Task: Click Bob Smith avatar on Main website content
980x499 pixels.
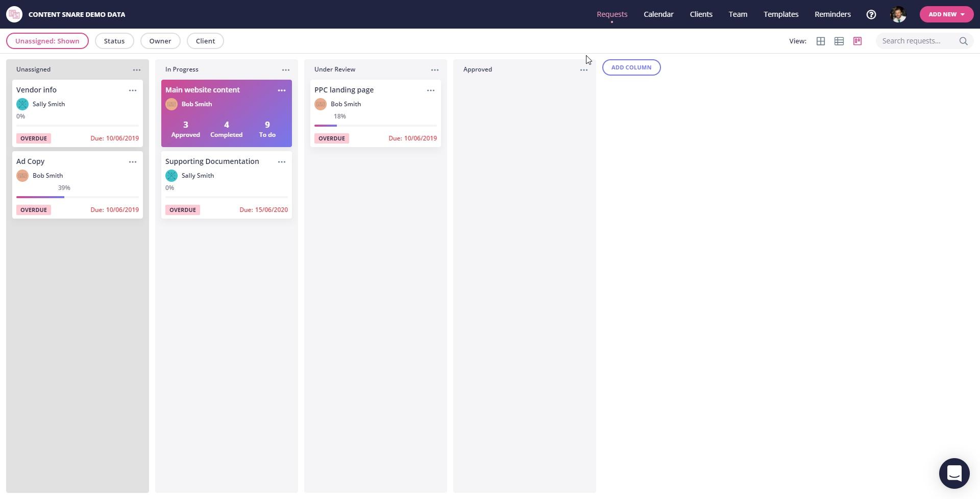Action: click(x=171, y=104)
